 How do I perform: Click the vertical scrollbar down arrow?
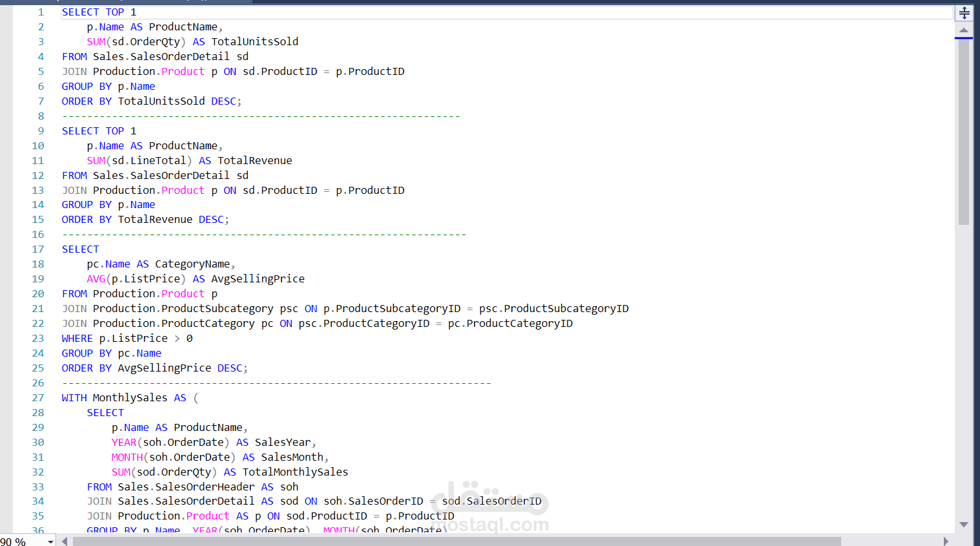point(964,525)
